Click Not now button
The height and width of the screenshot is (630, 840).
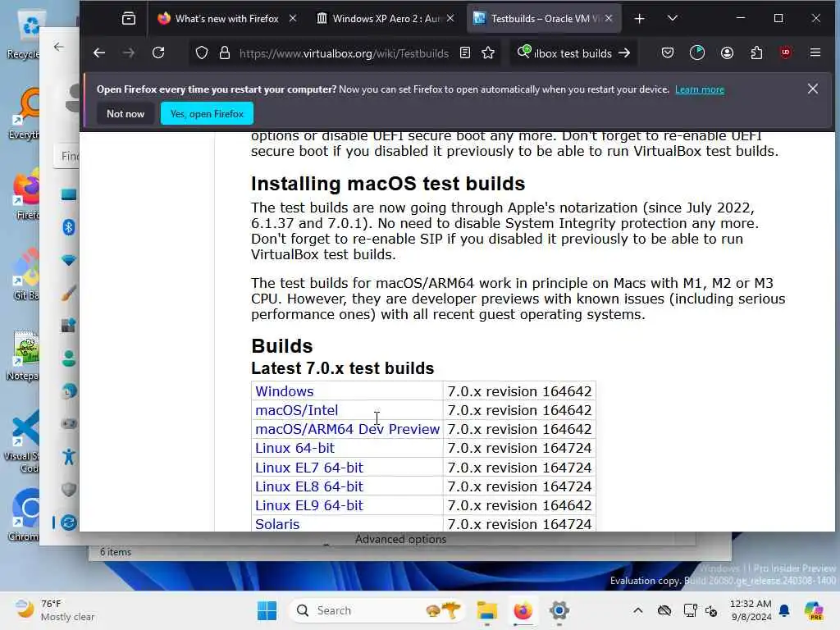click(126, 113)
